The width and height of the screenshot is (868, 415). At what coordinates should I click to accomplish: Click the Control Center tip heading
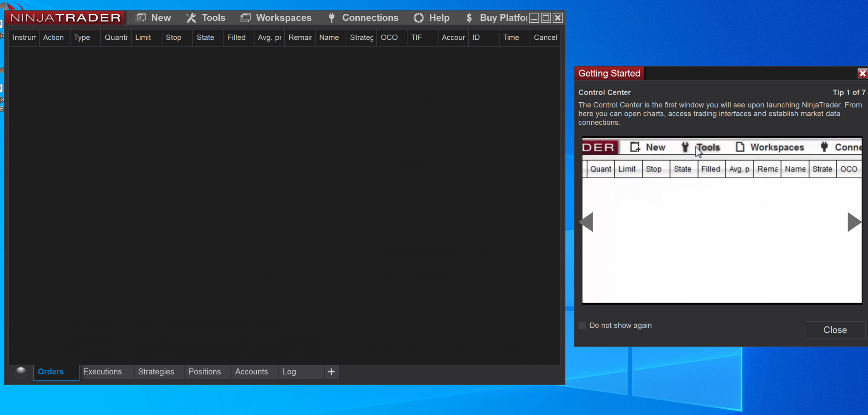click(604, 92)
